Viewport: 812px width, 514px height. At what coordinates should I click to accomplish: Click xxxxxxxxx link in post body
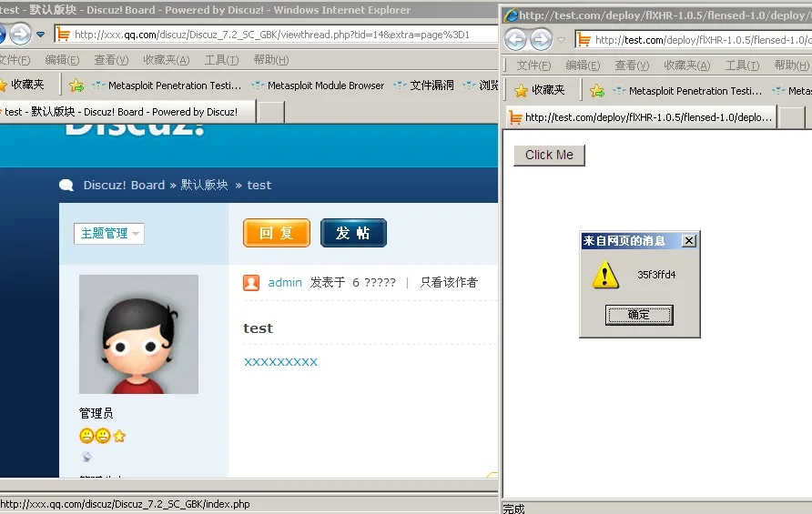click(x=280, y=362)
